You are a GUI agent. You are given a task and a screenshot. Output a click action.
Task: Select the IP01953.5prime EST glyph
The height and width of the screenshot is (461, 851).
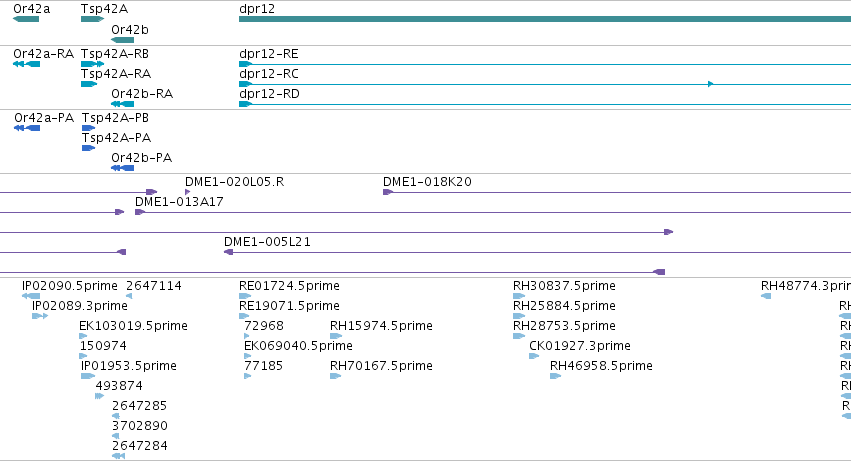[x=88, y=376]
